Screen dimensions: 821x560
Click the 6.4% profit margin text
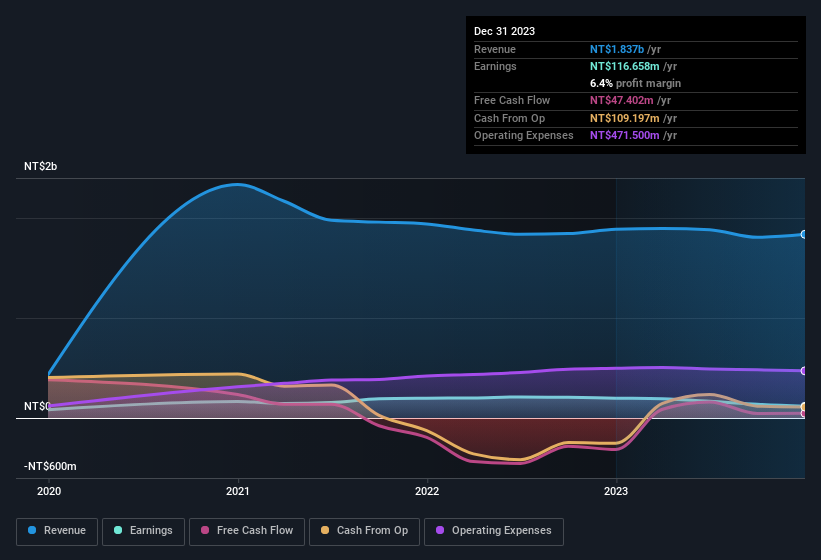[x=635, y=83]
